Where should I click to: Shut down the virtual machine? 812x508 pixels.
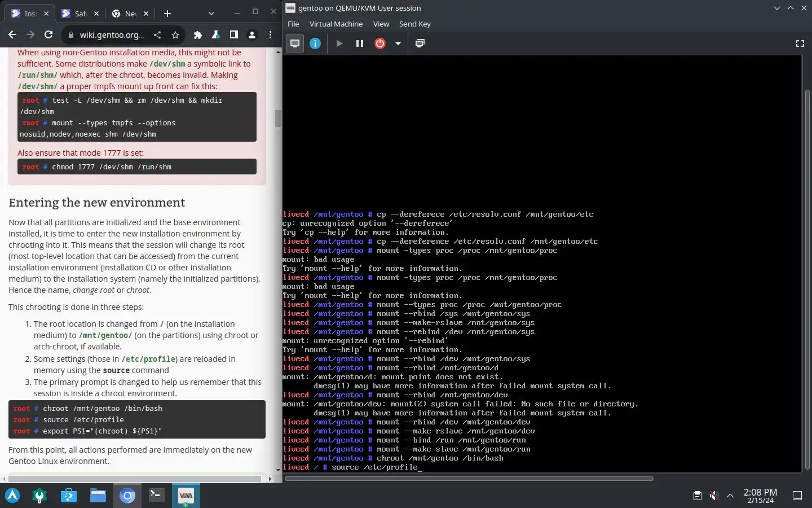380,43
